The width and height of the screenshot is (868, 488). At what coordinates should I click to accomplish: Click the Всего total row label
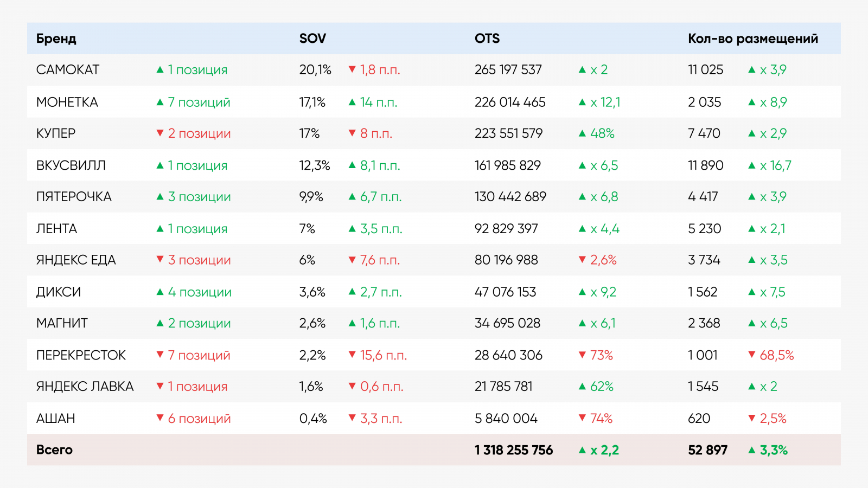pyautogui.click(x=54, y=450)
